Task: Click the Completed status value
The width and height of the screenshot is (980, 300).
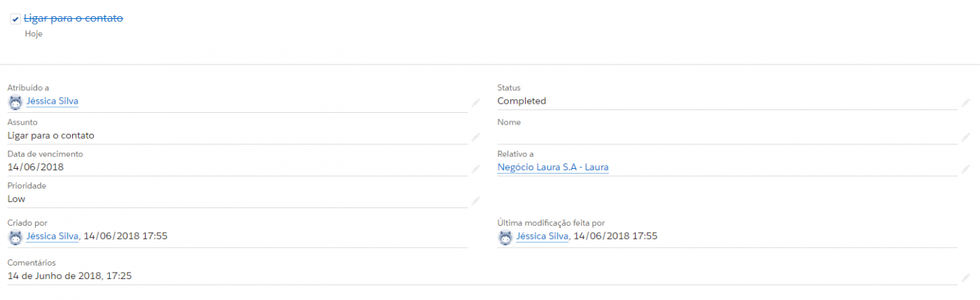Action: (521, 101)
